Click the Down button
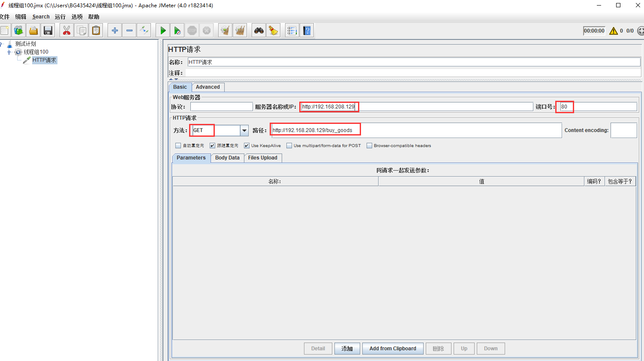The height and width of the screenshot is (361, 644). tap(491, 349)
